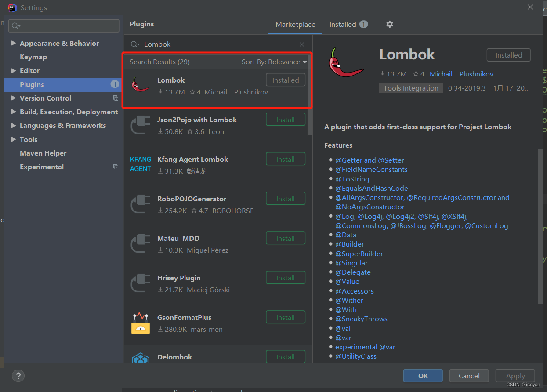Click the plugin details vertical scrollbar
The height and width of the screenshot is (392, 547).
tap(540, 226)
